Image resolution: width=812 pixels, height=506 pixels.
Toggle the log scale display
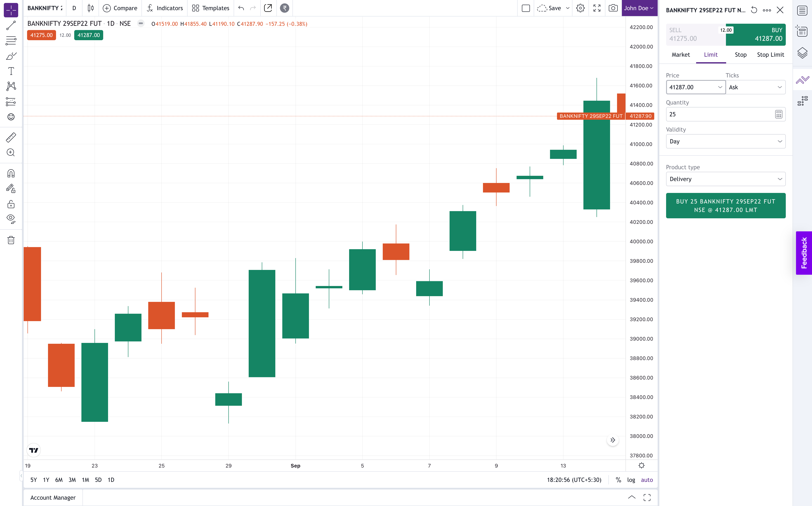click(631, 480)
